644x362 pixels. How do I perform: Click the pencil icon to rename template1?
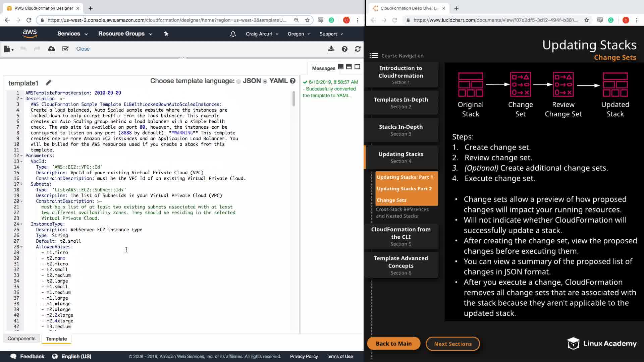coord(48,82)
